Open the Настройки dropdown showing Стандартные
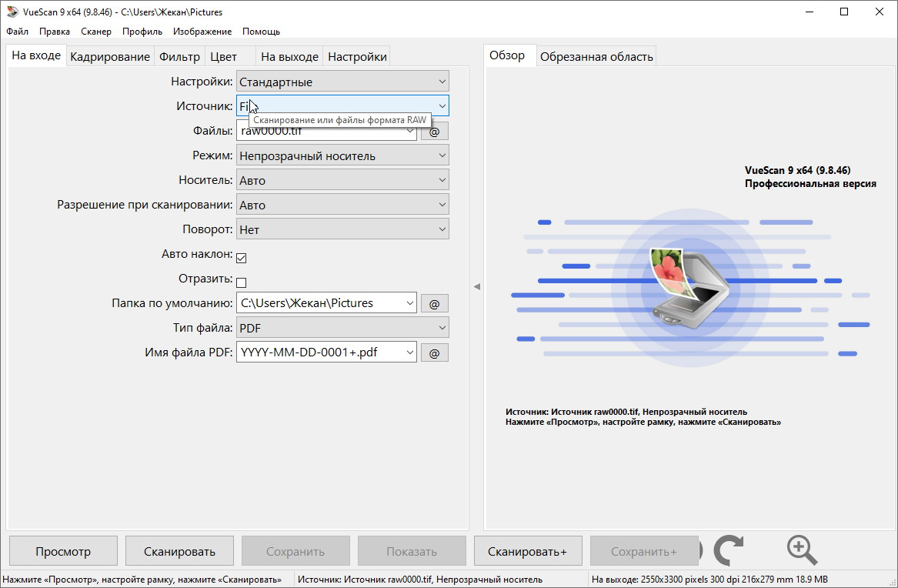The width and height of the screenshot is (898, 588). click(x=342, y=82)
